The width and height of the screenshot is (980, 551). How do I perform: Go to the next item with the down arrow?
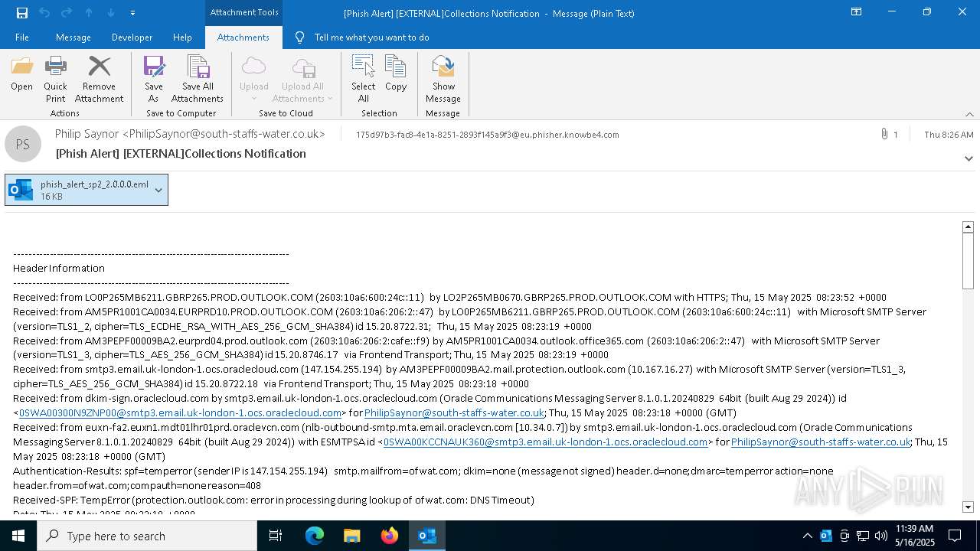coord(111,13)
